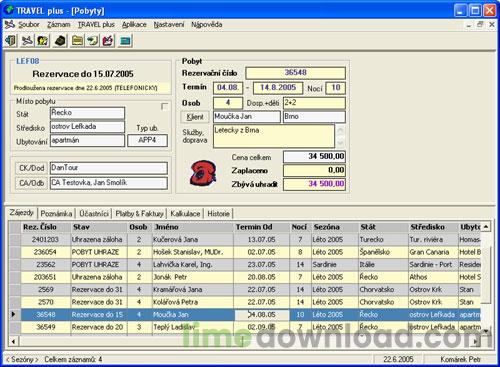Open the Nápověda menu

tap(207, 24)
